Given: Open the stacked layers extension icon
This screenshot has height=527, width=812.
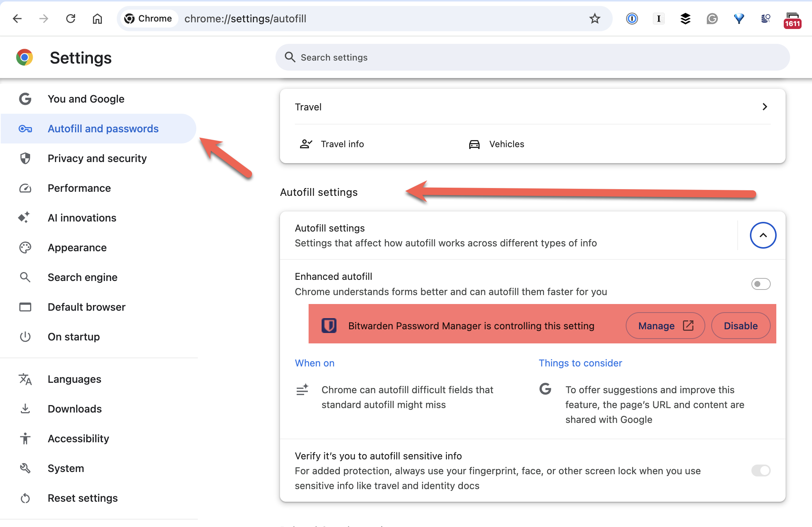Looking at the screenshot, I should (x=685, y=19).
